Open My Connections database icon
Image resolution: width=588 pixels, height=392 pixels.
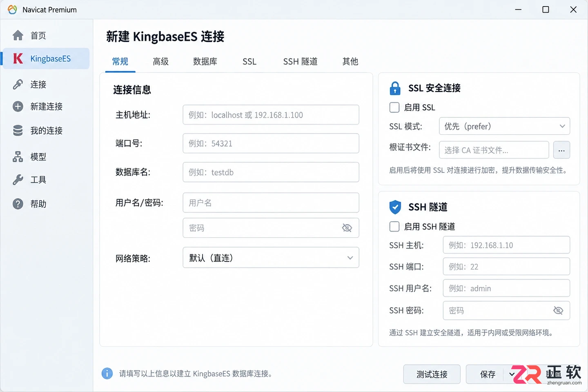[18, 131]
